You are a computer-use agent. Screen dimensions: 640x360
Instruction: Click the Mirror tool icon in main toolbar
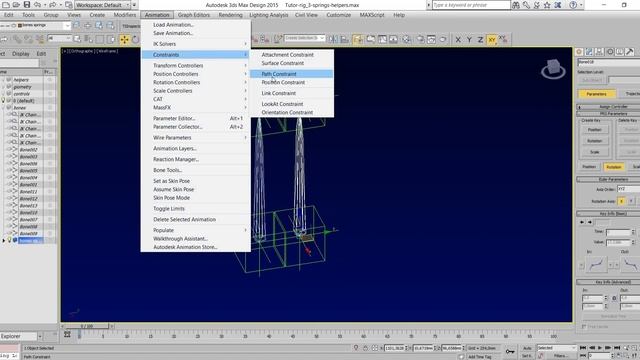[x=333, y=39]
